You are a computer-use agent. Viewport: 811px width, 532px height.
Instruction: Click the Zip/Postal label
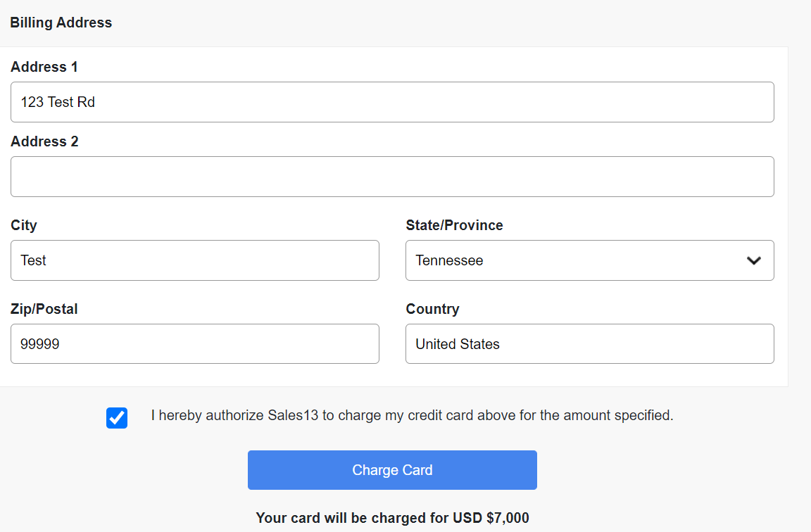coord(44,309)
